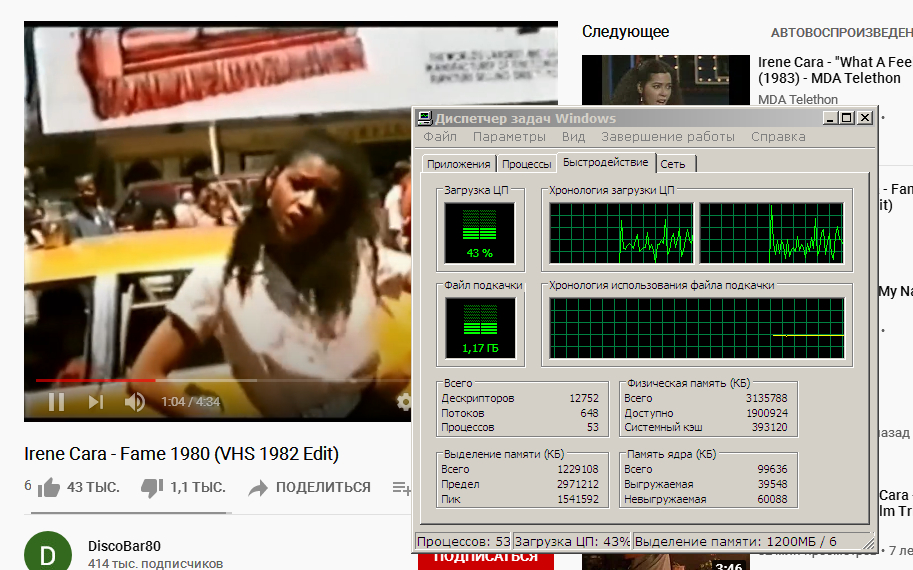The height and width of the screenshot is (570, 913).
Task: Pause the YouTube video
Action: 56,402
